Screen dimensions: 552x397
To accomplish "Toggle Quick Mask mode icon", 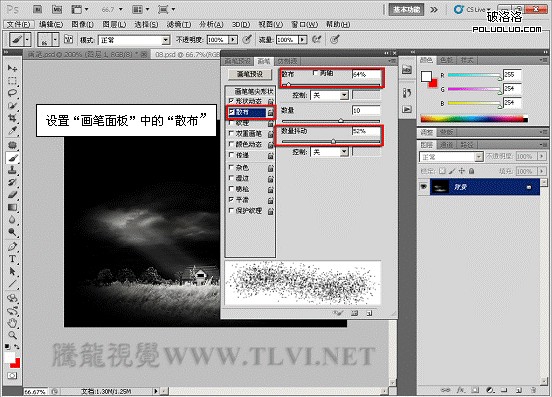I will click(x=12, y=376).
